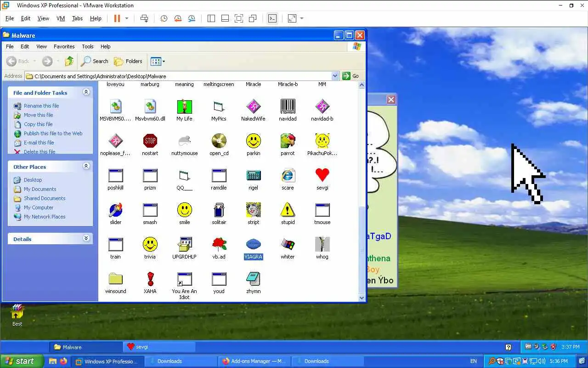
Task: Select the VIAGRA file icon
Action: (x=253, y=244)
